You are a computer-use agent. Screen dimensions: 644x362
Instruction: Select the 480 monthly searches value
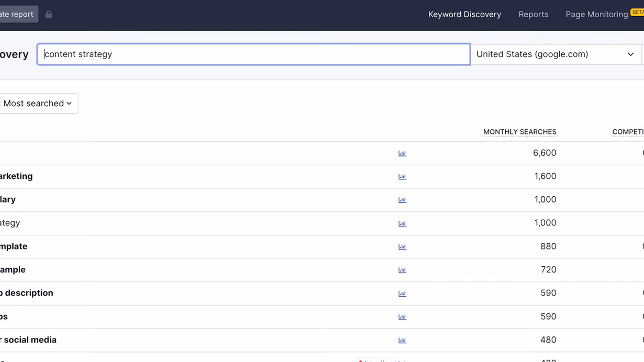[548, 340]
